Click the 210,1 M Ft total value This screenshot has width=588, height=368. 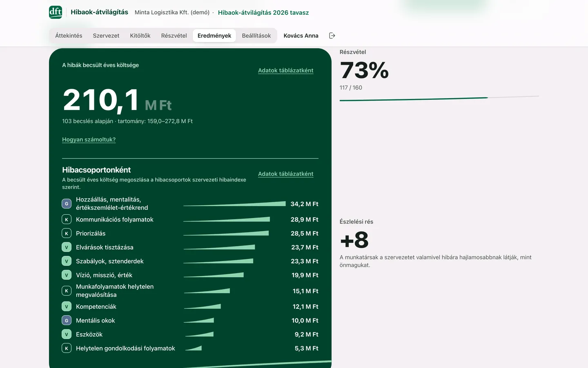(117, 100)
